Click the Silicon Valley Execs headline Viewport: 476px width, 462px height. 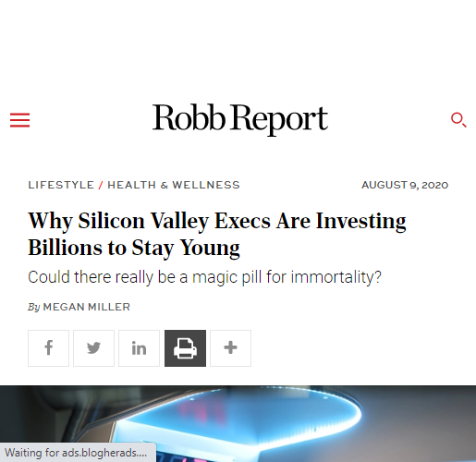(217, 234)
